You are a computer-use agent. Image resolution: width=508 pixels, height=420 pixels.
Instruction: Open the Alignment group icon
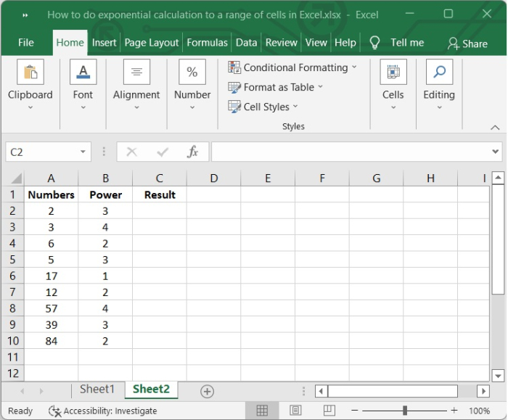[x=136, y=73]
